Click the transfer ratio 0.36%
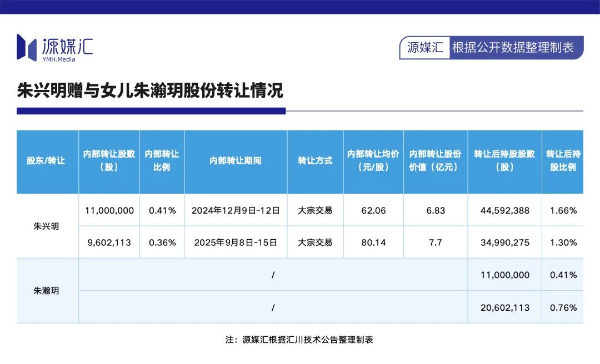This screenshot has height=364, width=600. pos(162,242)
